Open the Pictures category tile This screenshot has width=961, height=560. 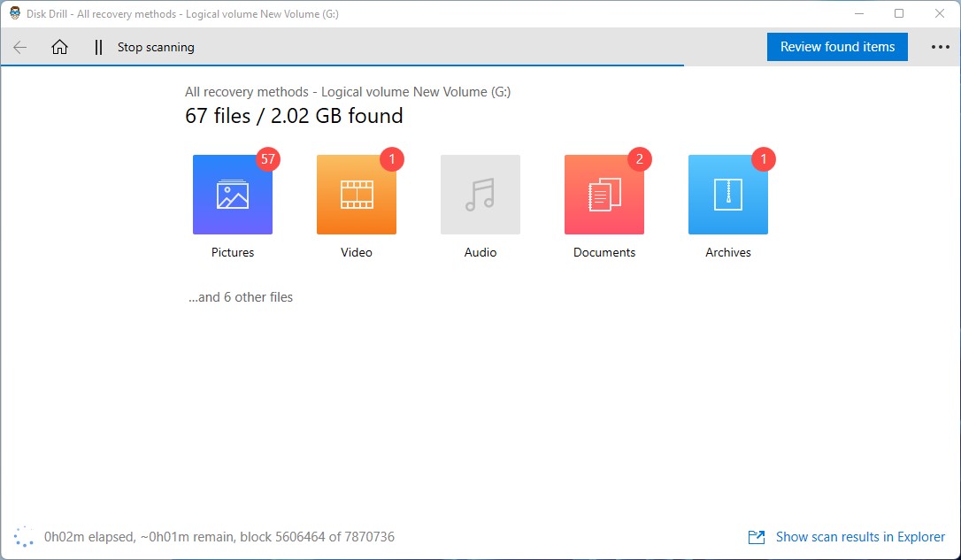click(x=233, y=195)
